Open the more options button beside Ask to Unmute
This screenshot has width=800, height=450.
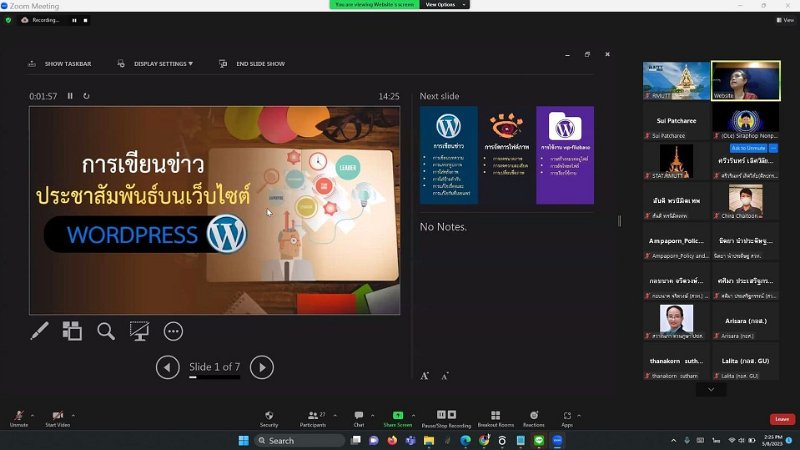point(773,148)
